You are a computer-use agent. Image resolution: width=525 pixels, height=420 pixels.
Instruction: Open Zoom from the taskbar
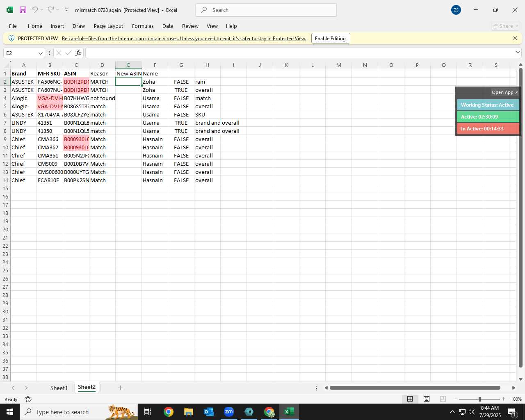(x=229, y=412)
